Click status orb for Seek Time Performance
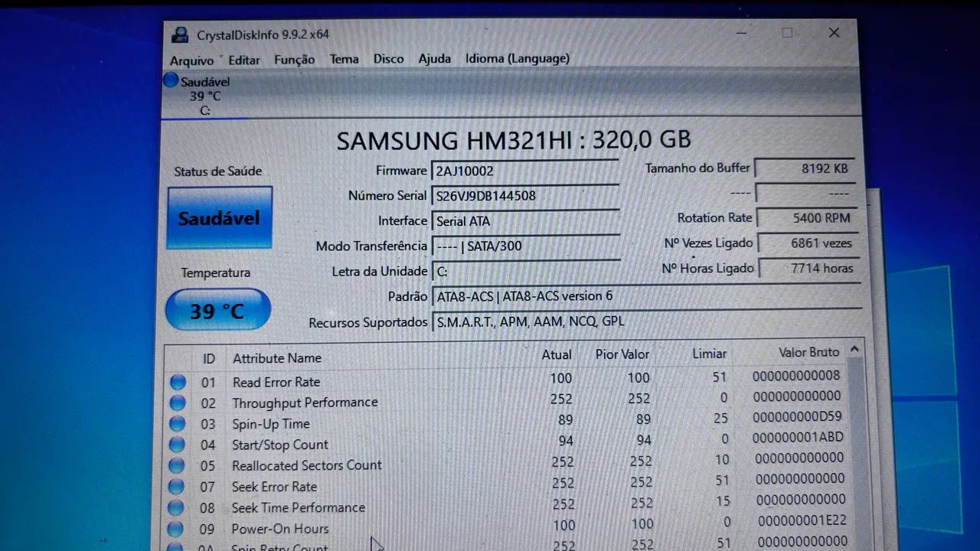Viewport: 980px width, 551px height. (176, 507)
